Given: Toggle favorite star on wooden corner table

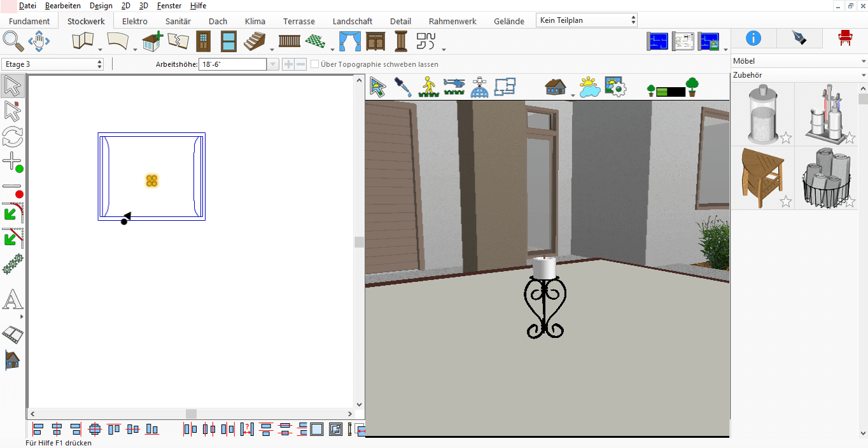Looking at the screenshot, I should pos(786,202).
